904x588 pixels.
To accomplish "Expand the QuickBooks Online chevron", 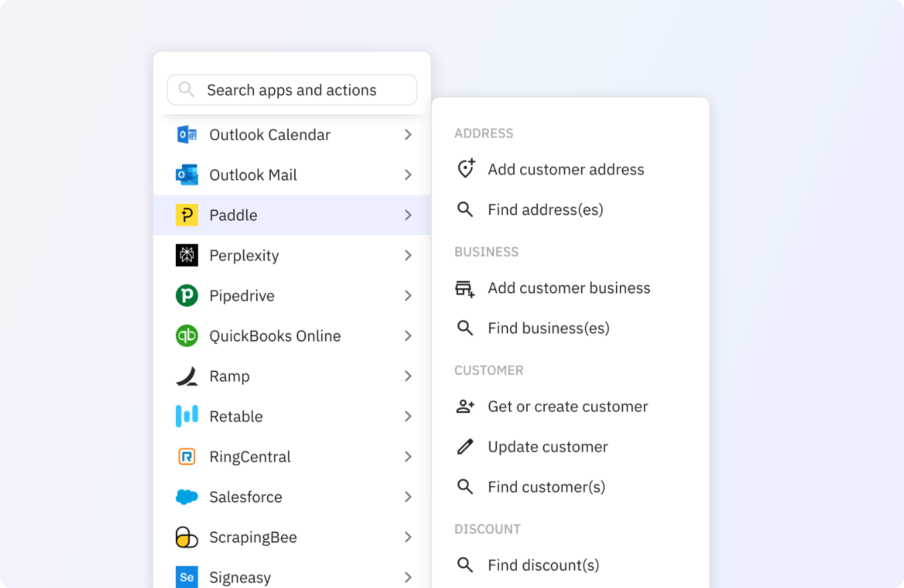I will point(408,335).
